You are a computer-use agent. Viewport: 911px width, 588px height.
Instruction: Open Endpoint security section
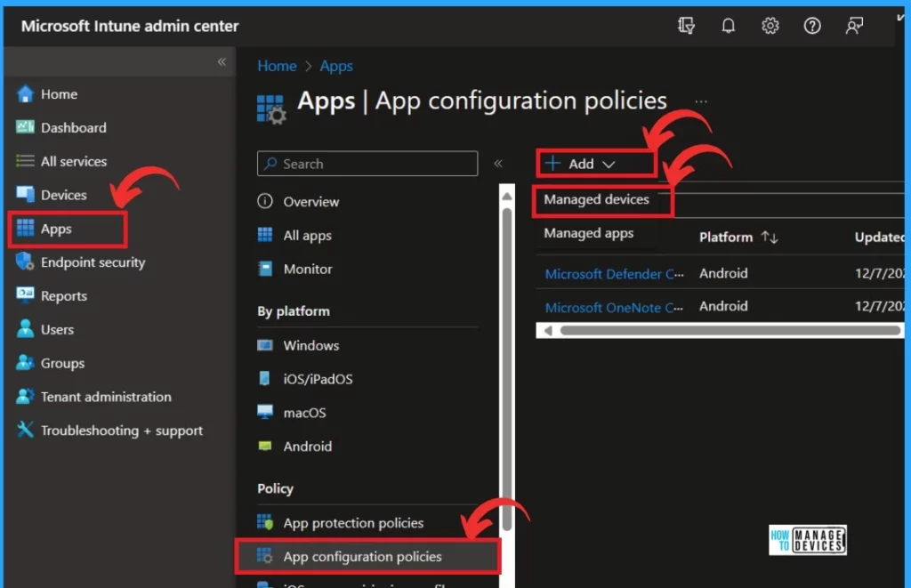tap(93, 262)
